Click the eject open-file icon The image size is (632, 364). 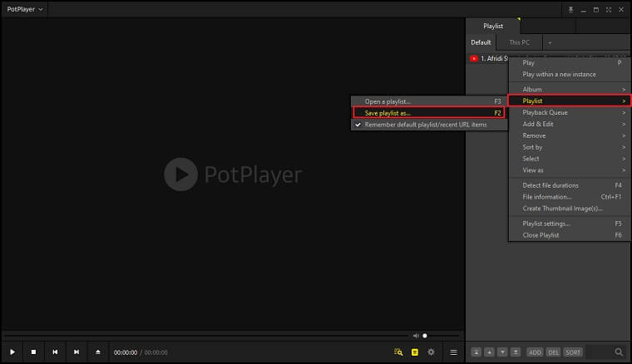(98, 352)
